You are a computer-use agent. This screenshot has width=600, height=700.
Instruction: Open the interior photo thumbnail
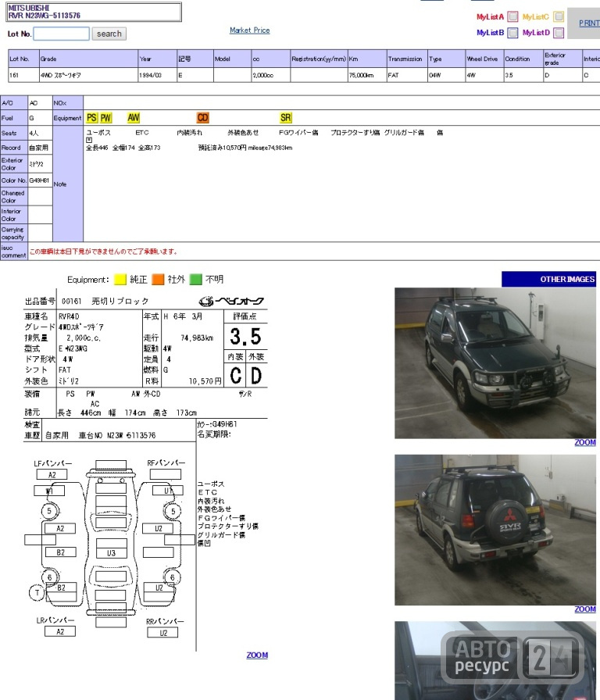click(x=495, y=661)
